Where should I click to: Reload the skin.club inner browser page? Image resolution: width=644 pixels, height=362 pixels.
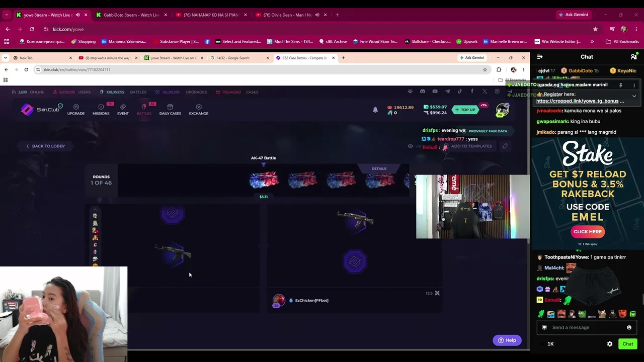coord(26,69)
